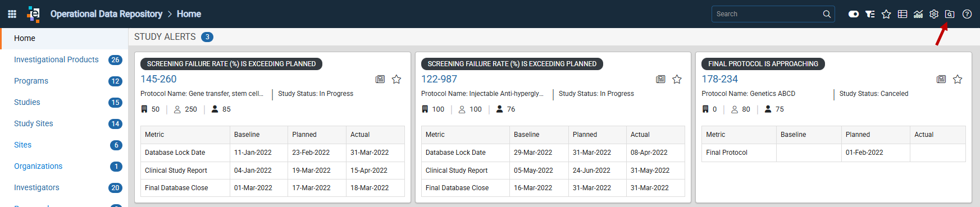Open settings gear icon

pos(934,14)
